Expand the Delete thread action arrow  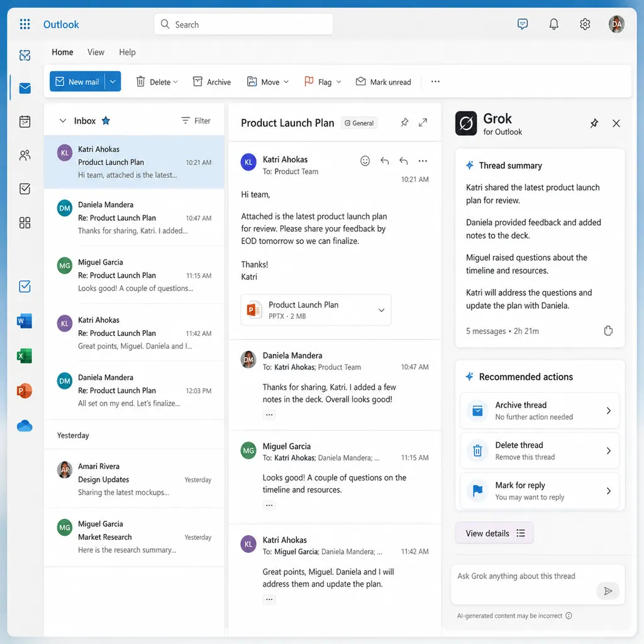point(609,451)
